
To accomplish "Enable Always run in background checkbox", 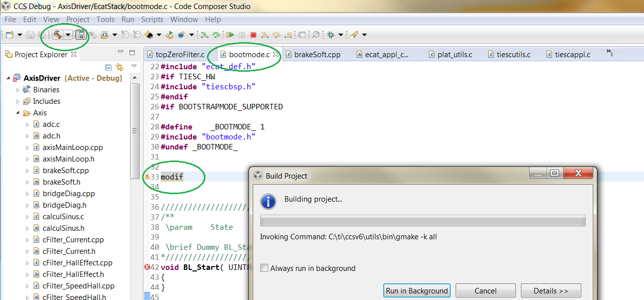I will [264, 268].
